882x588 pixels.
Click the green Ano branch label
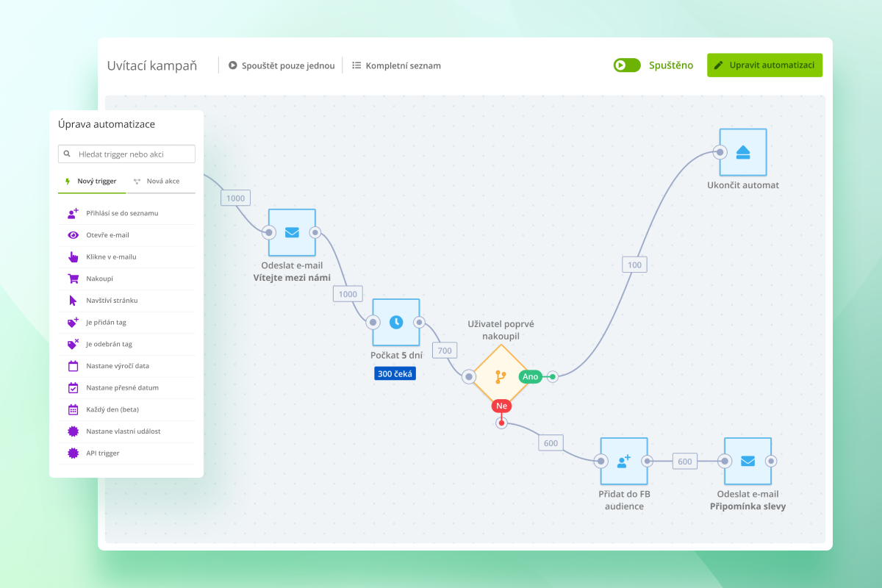click(x=531, y=376)
